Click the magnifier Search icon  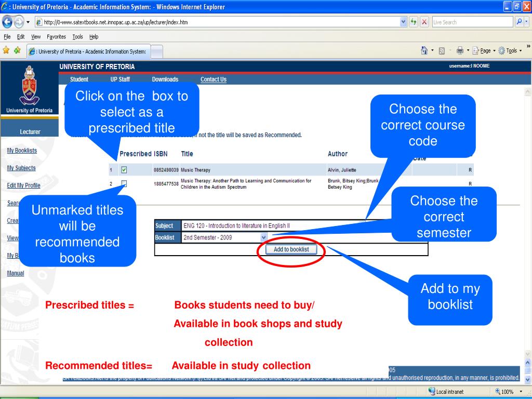pos(519,22)
